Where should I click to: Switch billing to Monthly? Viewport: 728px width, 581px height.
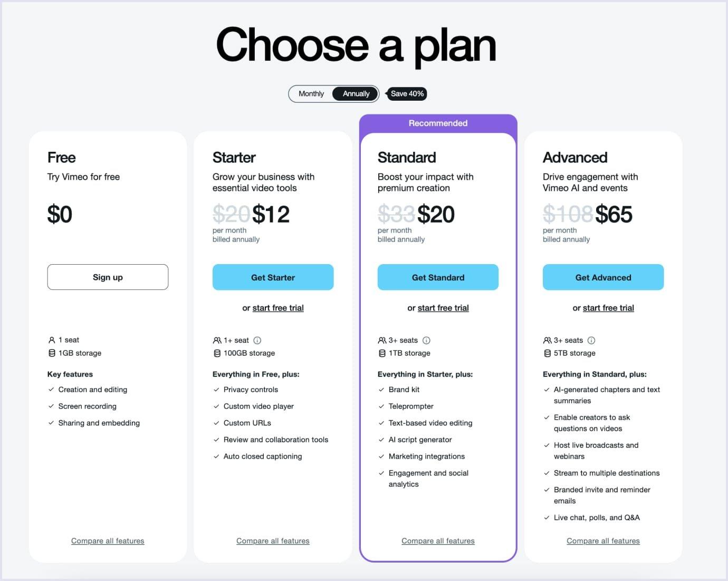[x=311, y=93]
